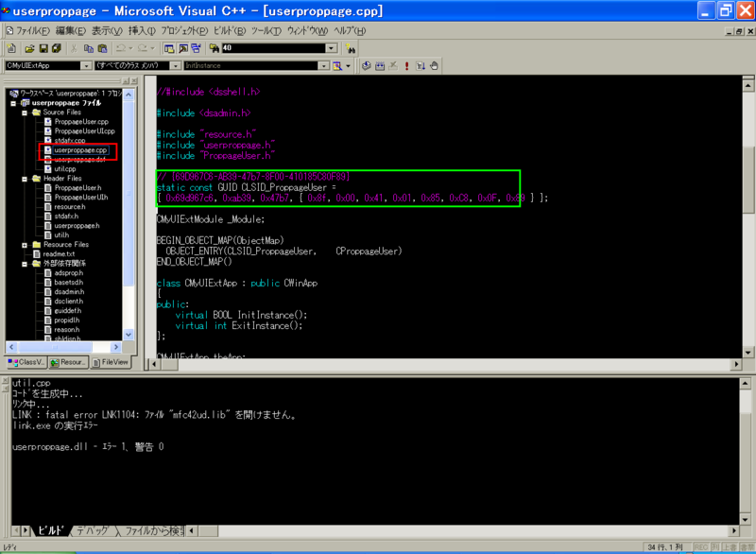Select the Find in Files binoculars icon
The width and height of the screenshot is (756, 554).
pos(215,47)
